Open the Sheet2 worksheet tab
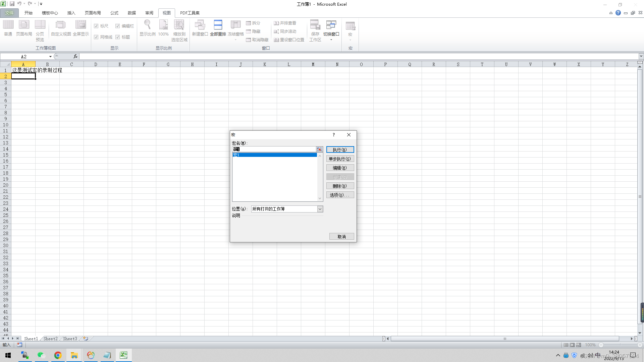The height and width of the screenshot is (362, 644). coord(50,339)
